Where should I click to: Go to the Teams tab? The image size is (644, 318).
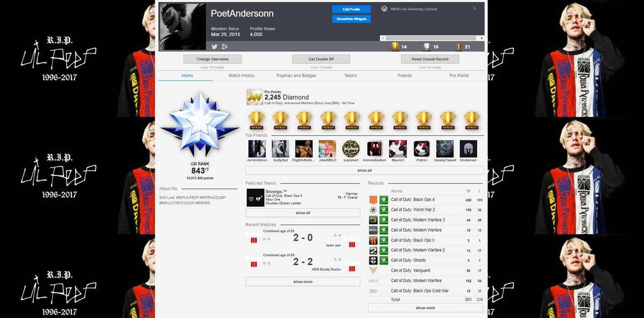(350, 76)
